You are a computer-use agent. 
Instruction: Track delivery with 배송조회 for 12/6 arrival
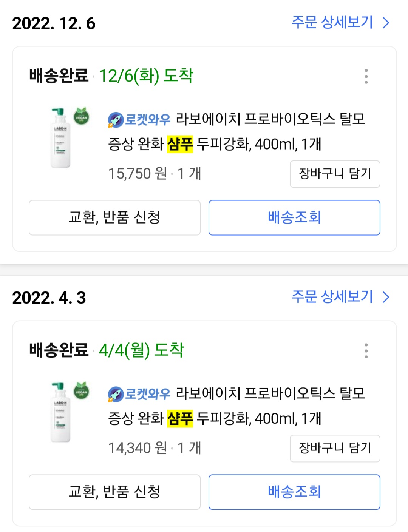coord(294,217)
